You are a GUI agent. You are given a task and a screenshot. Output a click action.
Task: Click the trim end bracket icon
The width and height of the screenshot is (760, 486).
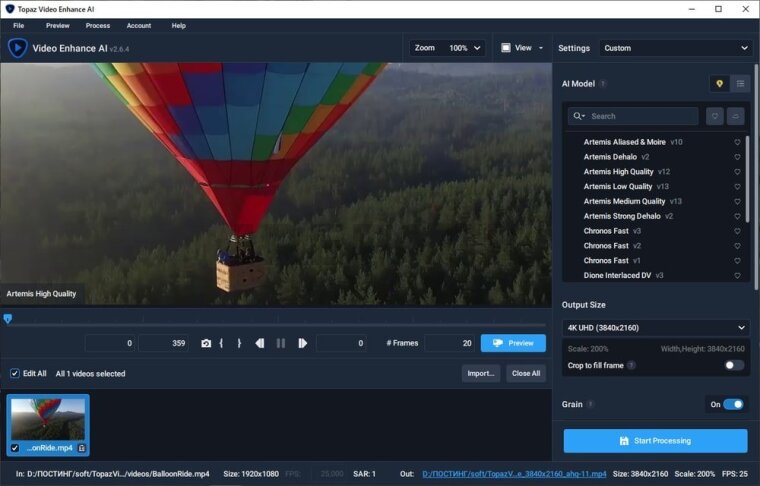click(239, 343)
